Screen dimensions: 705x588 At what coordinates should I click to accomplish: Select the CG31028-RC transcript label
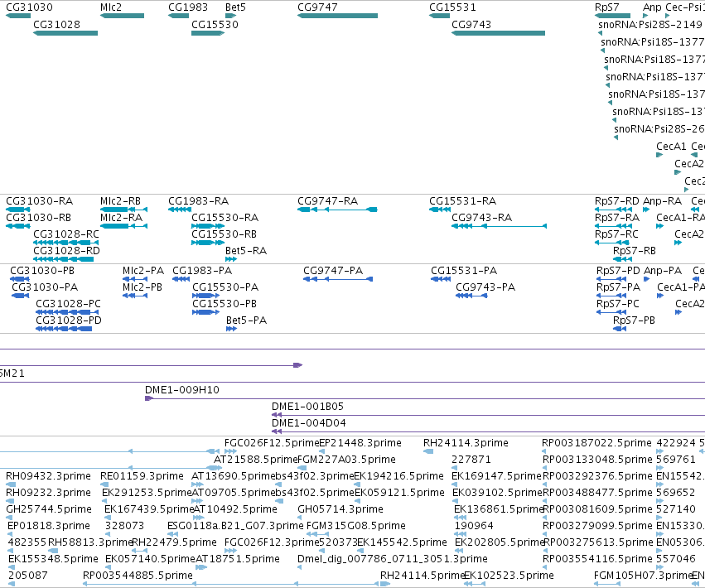66,234
